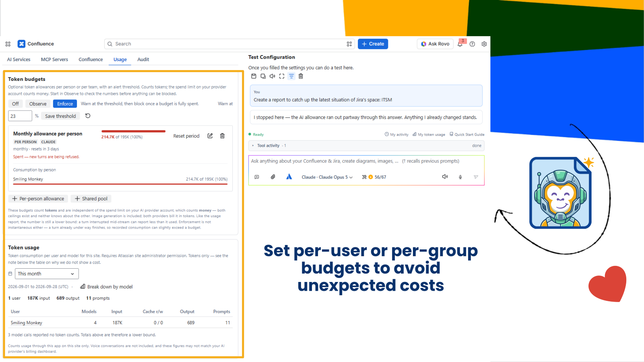
Task: Open the This month period dropdown
Action: (47, 274)
